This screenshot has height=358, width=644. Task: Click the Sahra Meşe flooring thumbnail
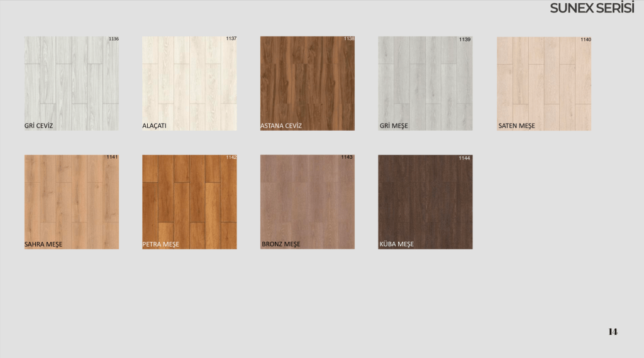click(x=71, y=201)
